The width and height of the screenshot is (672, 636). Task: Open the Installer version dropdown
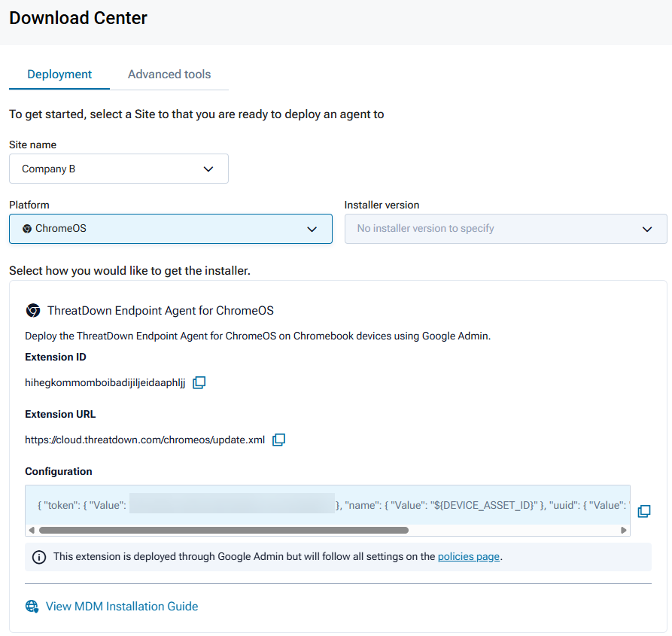(x=506, y=229)
